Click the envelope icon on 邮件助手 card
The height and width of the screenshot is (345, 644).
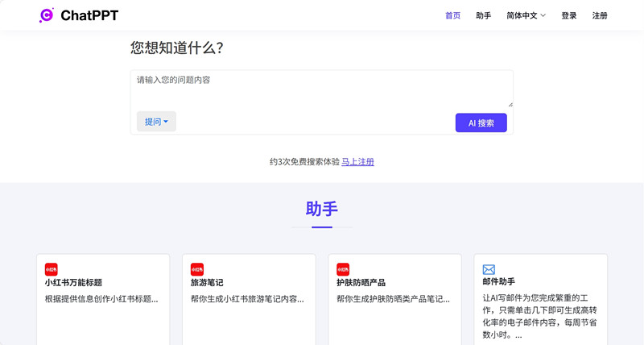pyautogui.click(x=489, y=269)
